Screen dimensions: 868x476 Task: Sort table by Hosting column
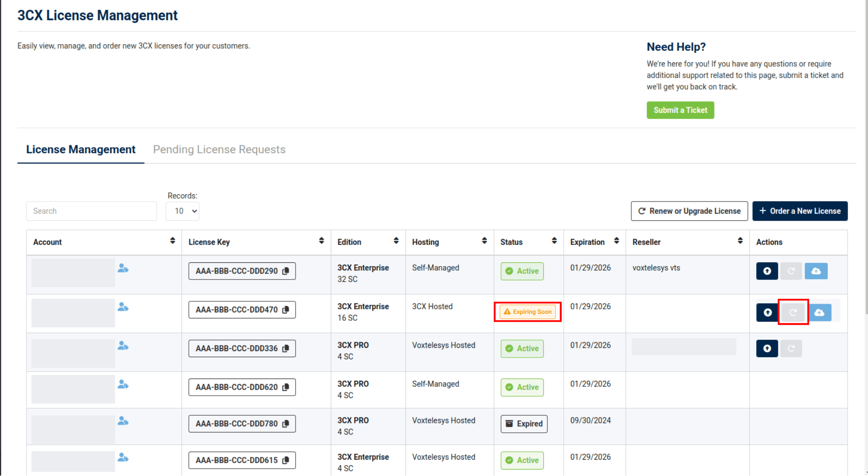click(484, 241)
